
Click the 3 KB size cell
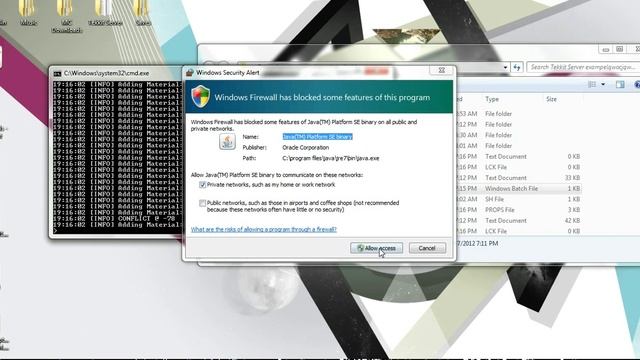pyautogui.click(x=574, y=210)
